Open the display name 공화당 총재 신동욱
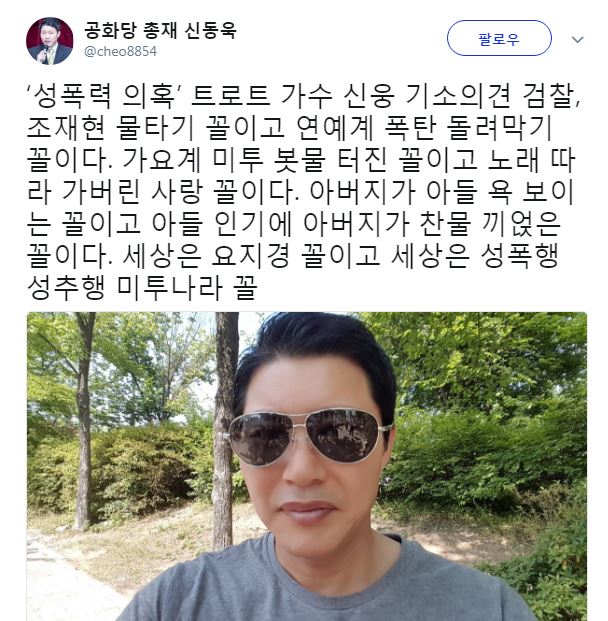This screenshot has height=621, width=608. click(160, 30)
